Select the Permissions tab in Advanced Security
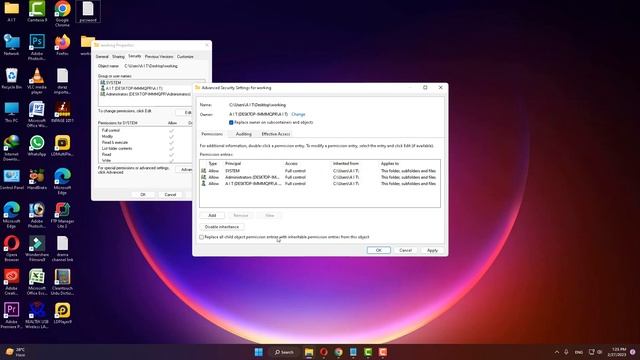Screen dimensions: 640x360 pyautogui.click(x=212, y=134)
